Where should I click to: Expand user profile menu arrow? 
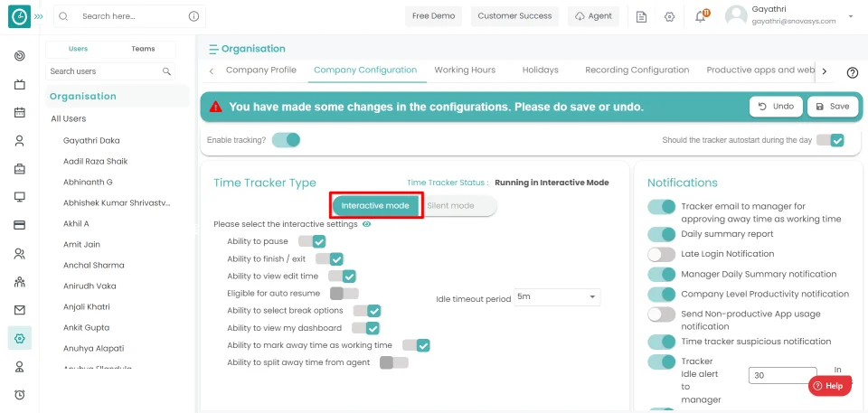click(x=851, y=17)
